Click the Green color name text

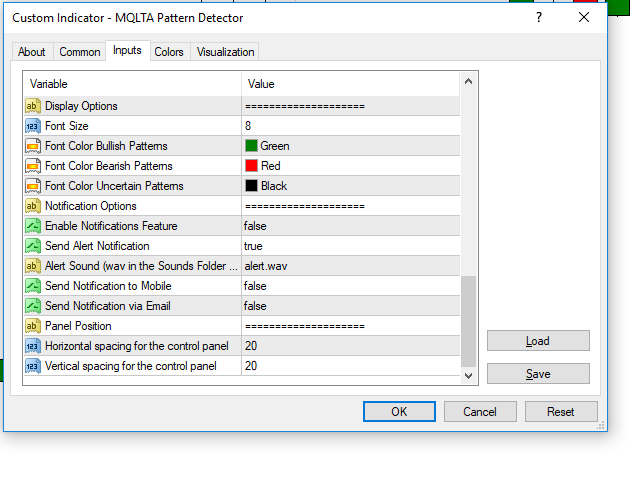275,146
